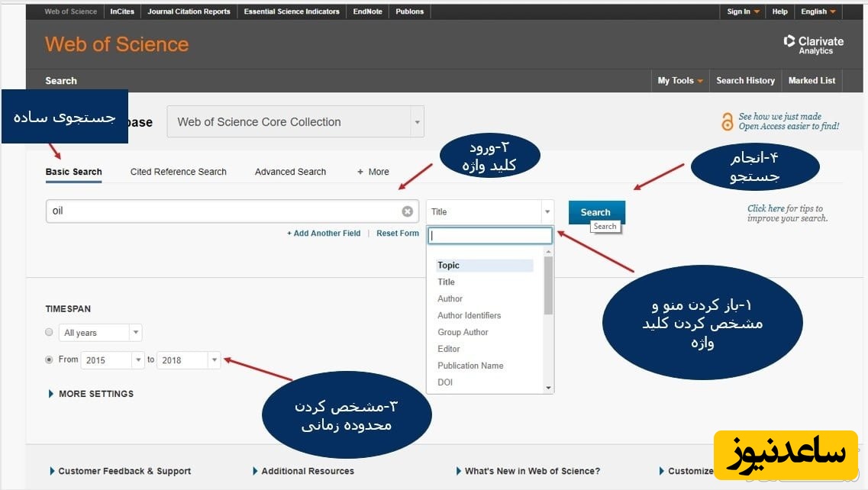
Task: Click the Open Access padlock icon
Action: point(727,121)
